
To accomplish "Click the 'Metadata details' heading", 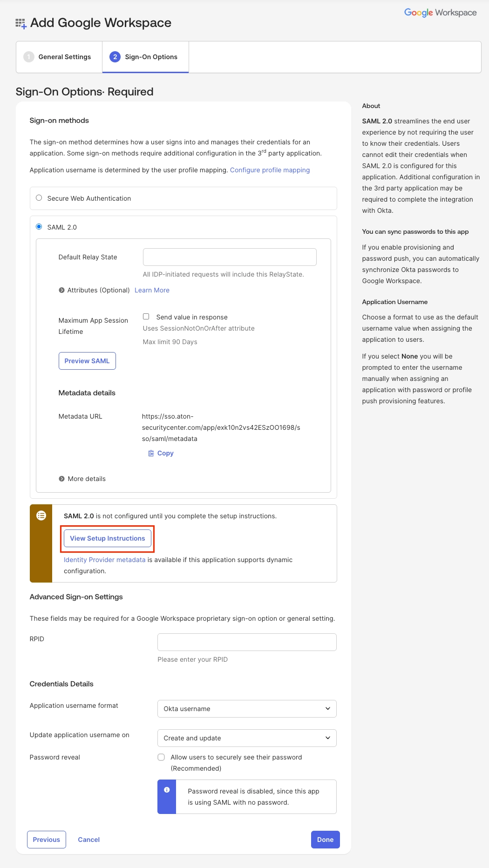I will (x=87, y=393).
